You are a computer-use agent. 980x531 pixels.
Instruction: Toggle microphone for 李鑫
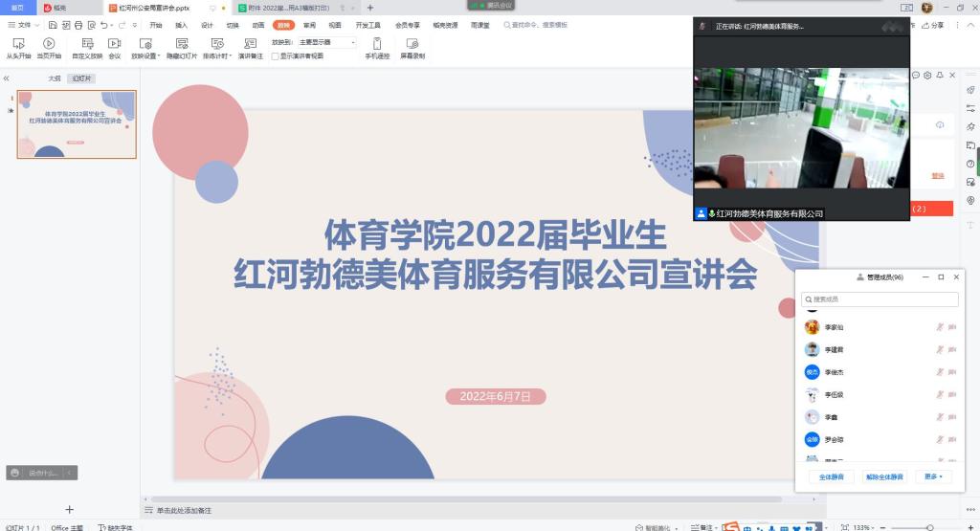point(940,417)
